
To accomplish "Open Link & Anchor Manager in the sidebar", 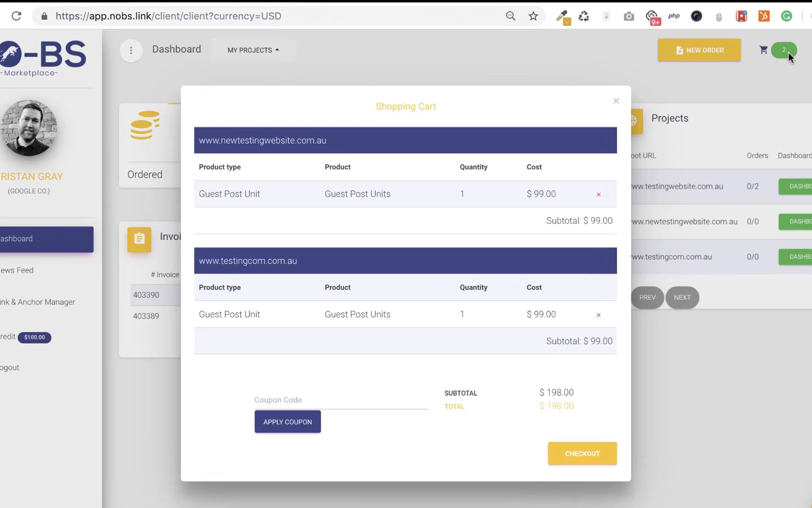I will tap(38, 302).
